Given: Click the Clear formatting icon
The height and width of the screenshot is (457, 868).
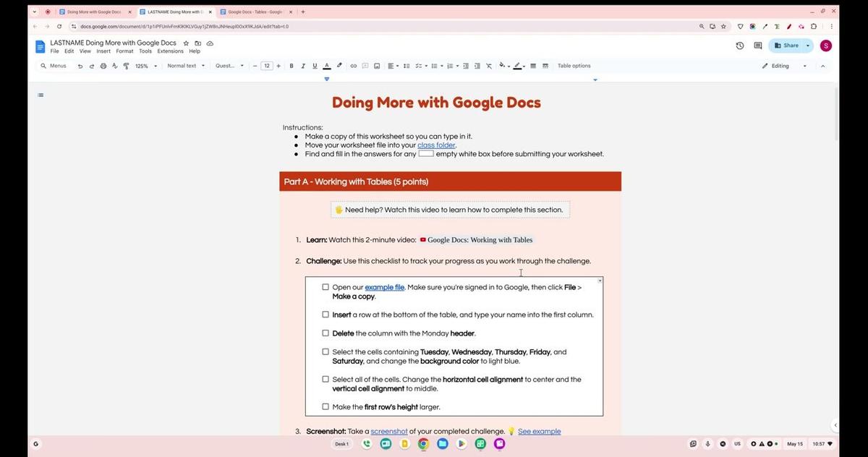Looking at the screenshot, I should tap(489, 66).
